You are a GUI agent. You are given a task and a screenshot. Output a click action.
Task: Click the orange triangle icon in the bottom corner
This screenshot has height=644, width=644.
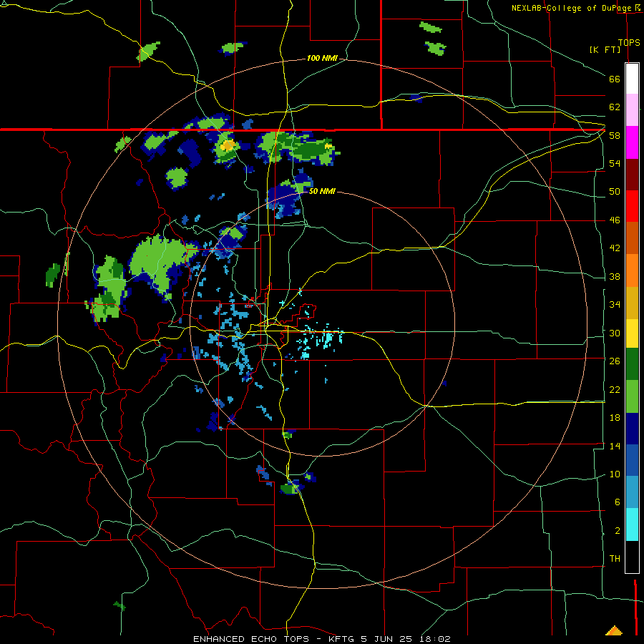[x=614, y=630]
